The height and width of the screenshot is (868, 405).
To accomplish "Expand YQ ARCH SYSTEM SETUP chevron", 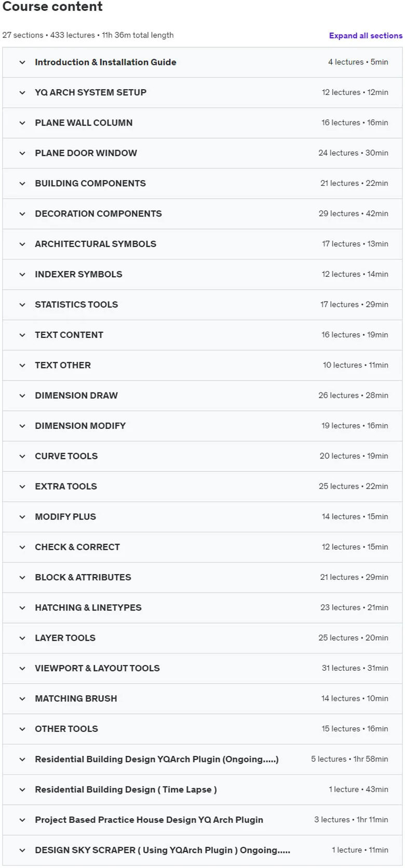I will (22, 92).
